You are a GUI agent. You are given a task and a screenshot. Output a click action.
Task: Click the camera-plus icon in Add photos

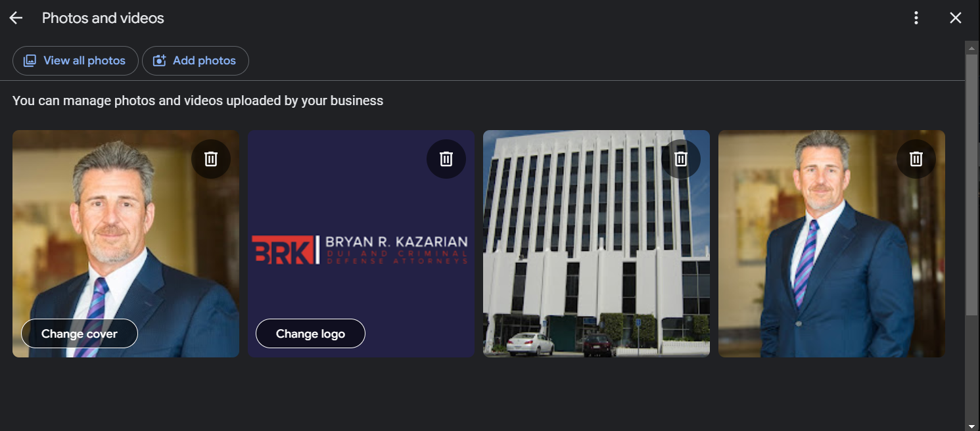pyautogui.click(x=159, y=61)
